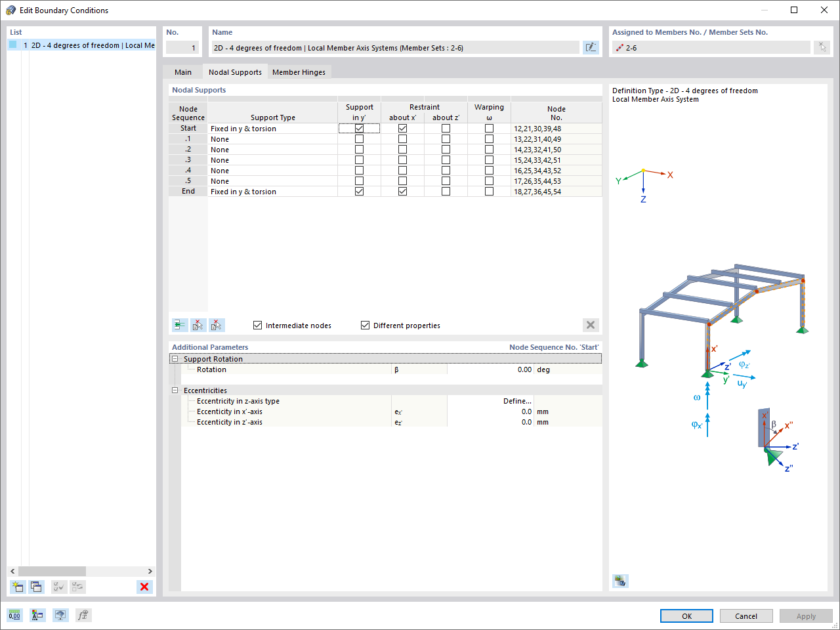Check Restraint about x' in row .5
This screenshot has height=630, width=840.
pos(402,181)
